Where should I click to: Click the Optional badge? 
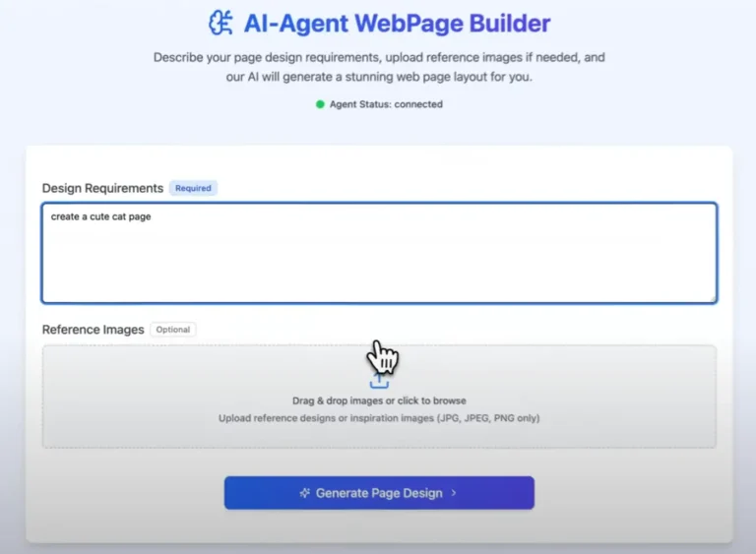(172, 330)
